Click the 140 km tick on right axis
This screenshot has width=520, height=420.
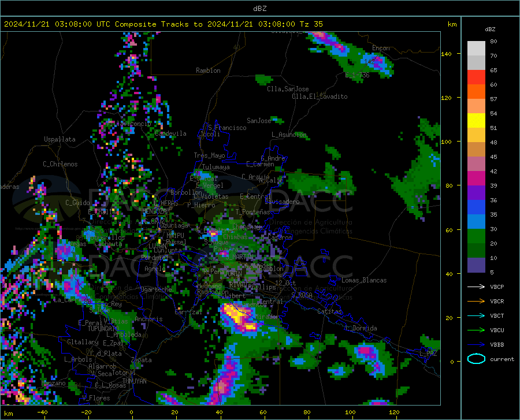point(446,54)
